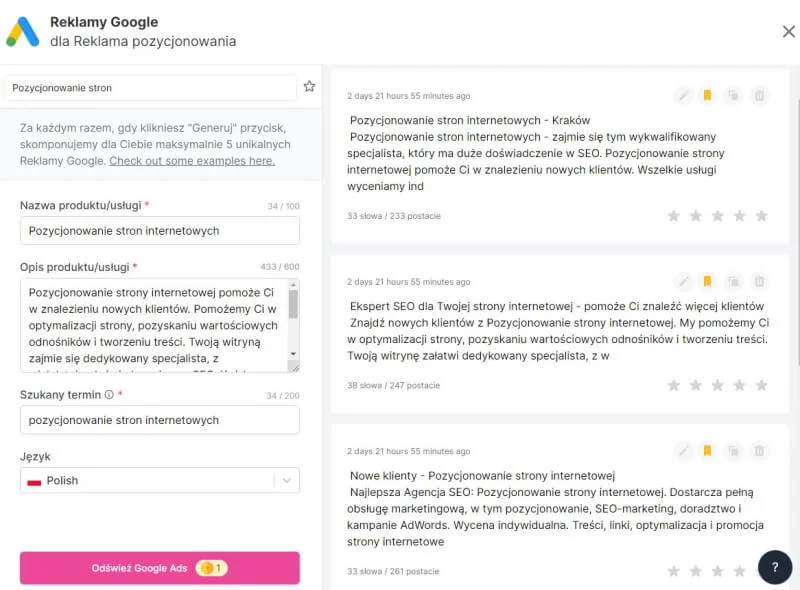Image resolution: width=800 pixels, height=590 pixels.
Task: Rate the first ad five stars
Action: (x=761, y=216)
